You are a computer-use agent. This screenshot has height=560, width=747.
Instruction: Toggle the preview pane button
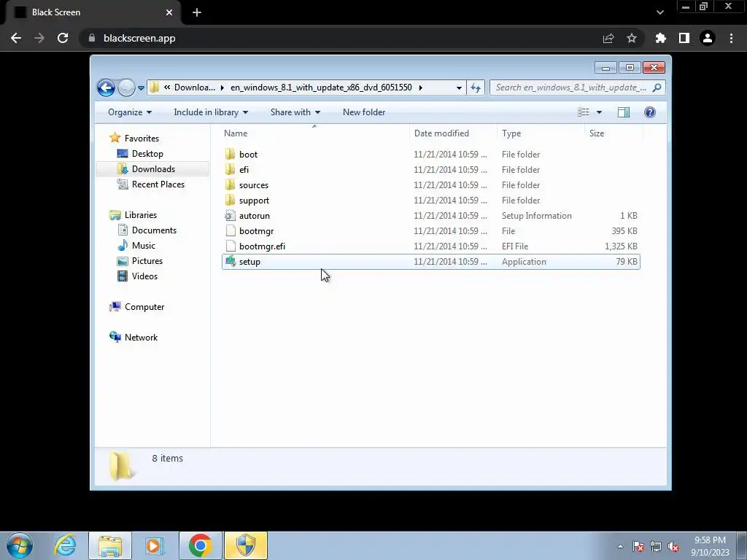click(624, 112)
